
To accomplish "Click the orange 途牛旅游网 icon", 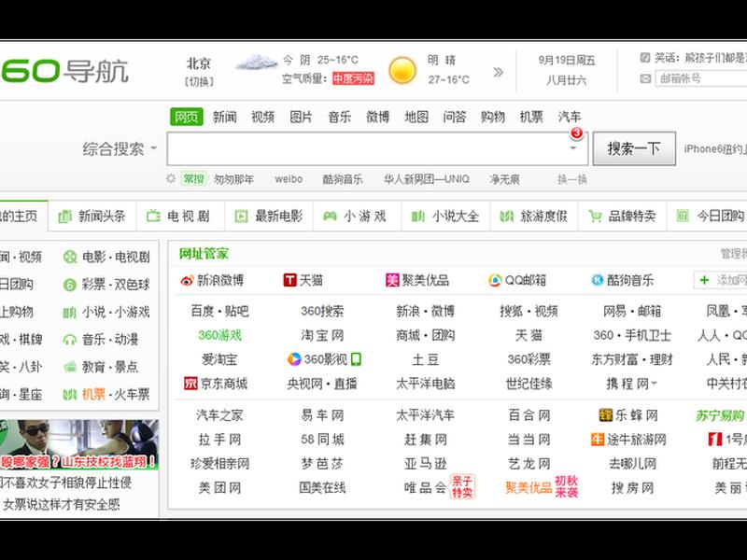I will point(598,439).
